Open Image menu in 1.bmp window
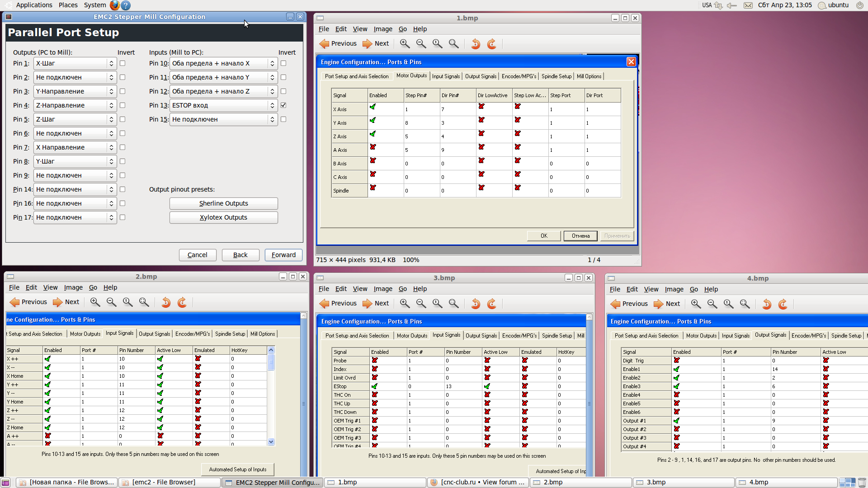Viewport: 868px width, 488px height. coord(382,29)
